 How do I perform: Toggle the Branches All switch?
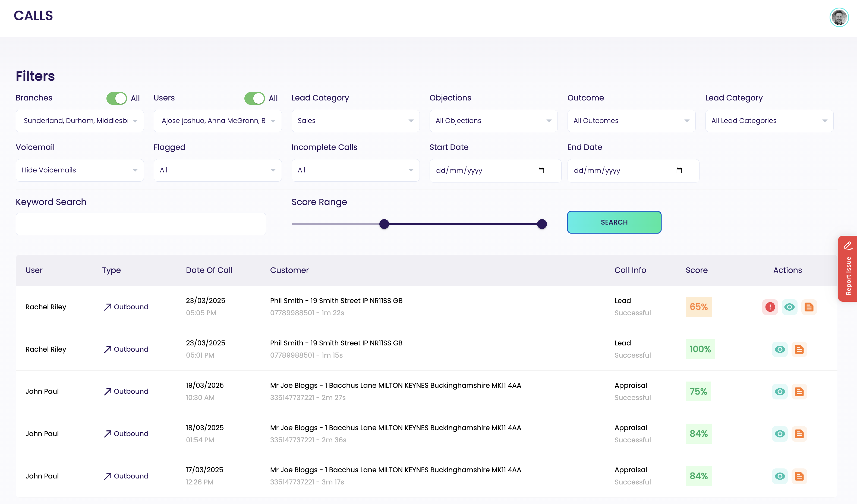117,98
